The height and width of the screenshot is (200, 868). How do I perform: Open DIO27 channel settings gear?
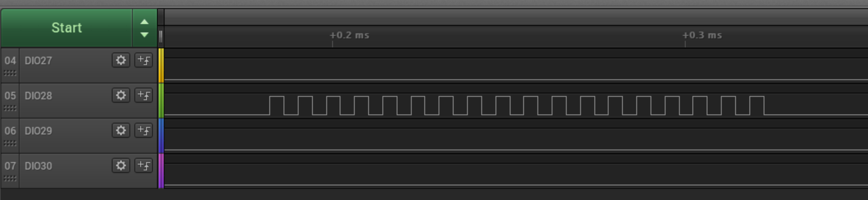click(121, 61)
